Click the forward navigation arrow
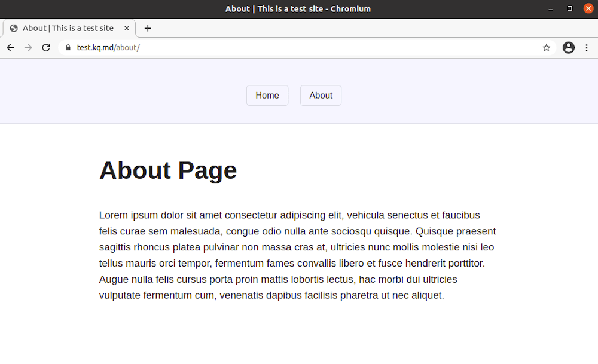Screen dimensions: 598x364 [x=28, y=47]
